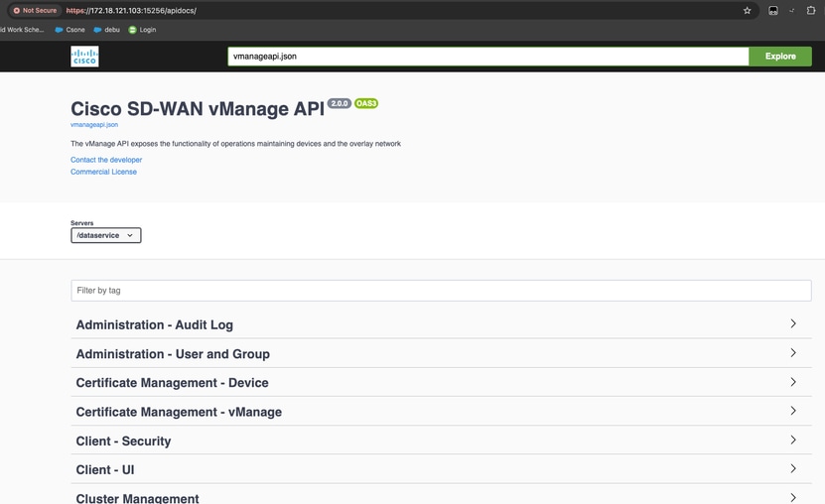
Task: Open the Contact the developer link
Action: 106,160
